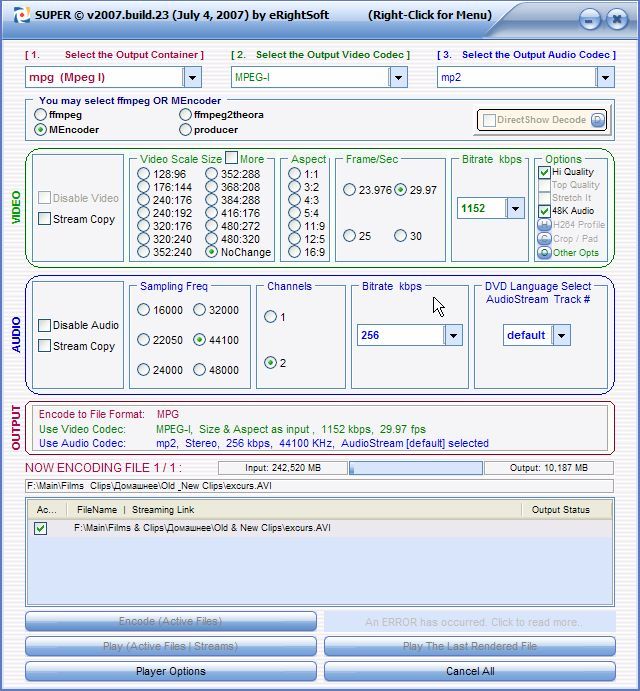
Task: Open Crop / Pad via its C icon
Action: (544, 239)
